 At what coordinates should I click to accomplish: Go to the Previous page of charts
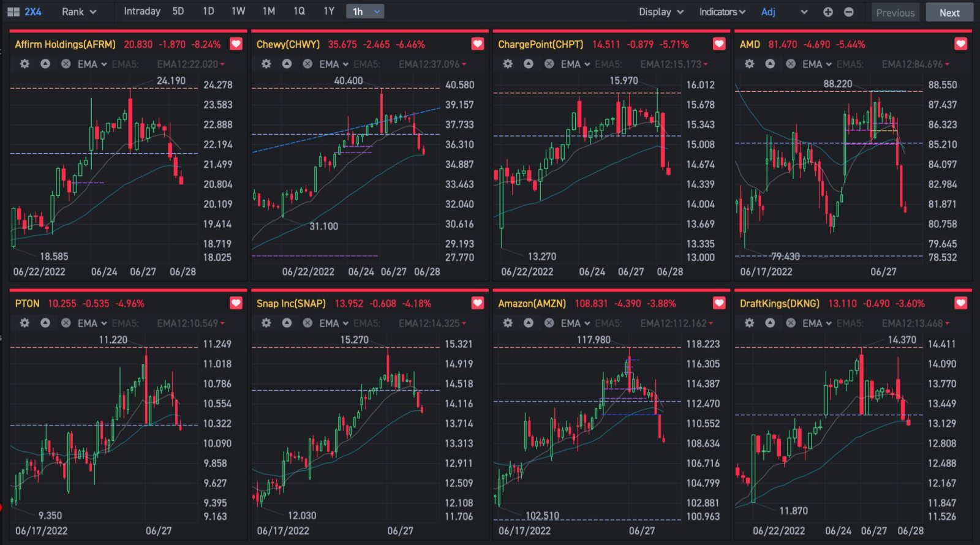[x=895, y=12]
